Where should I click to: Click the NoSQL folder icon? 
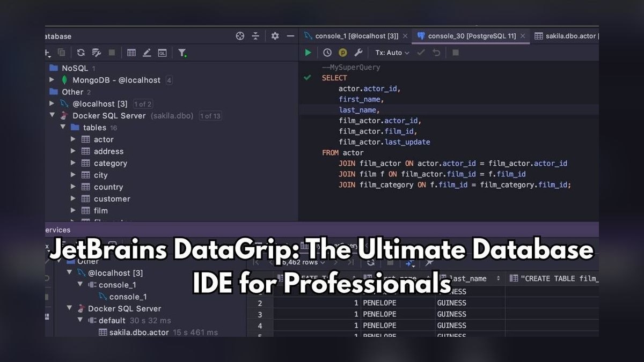53,68
